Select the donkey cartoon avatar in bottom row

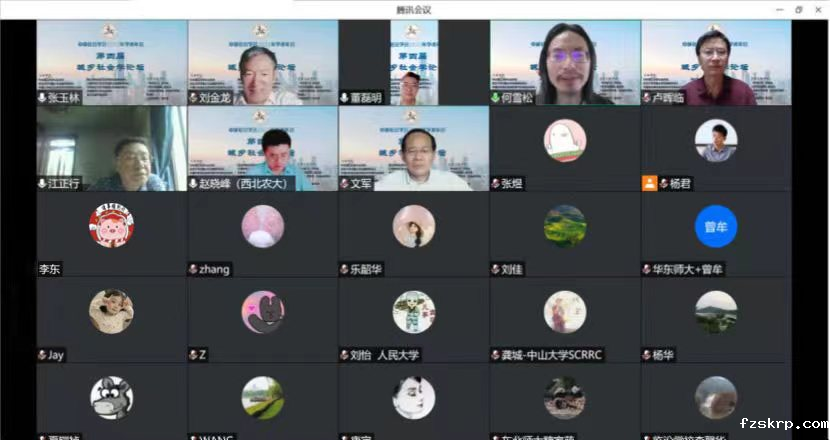coord(111,398)
